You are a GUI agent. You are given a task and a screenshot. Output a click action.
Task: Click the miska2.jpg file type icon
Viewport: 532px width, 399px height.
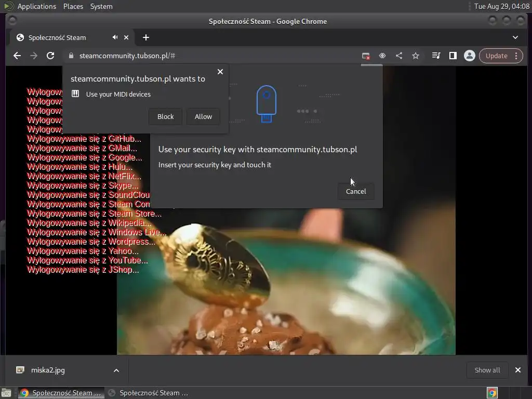coord(20,370)
